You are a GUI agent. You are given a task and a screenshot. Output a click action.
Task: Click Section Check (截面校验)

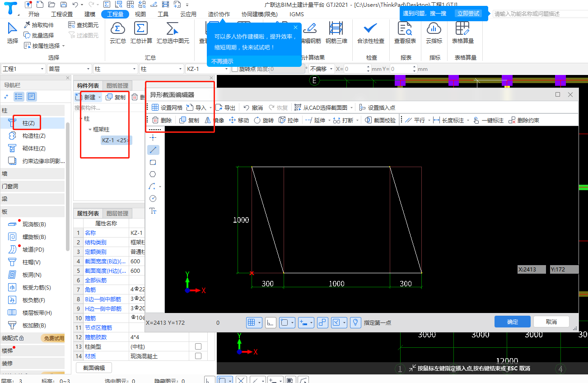pyautogui.click(x=380, y=120)
